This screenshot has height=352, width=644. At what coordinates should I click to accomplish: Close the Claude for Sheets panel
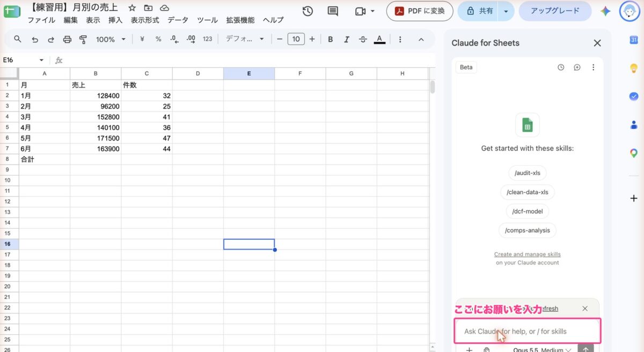point(597,43)
